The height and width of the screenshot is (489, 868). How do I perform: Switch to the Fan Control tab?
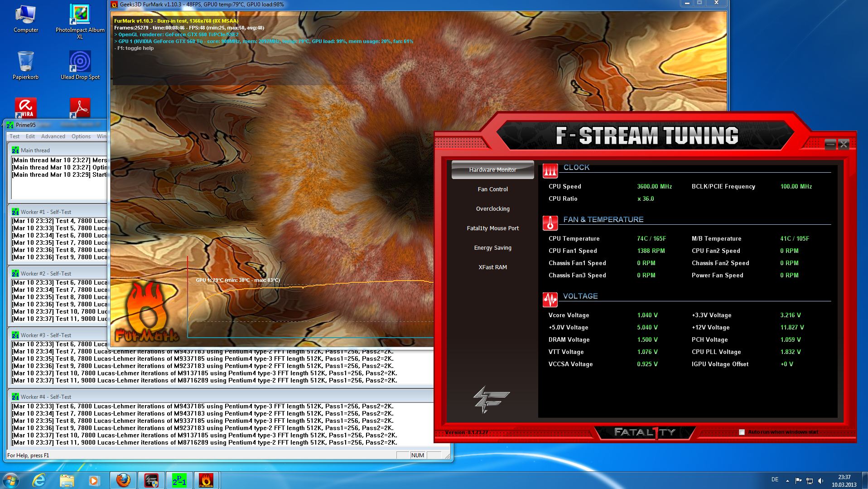pos(492,189)
